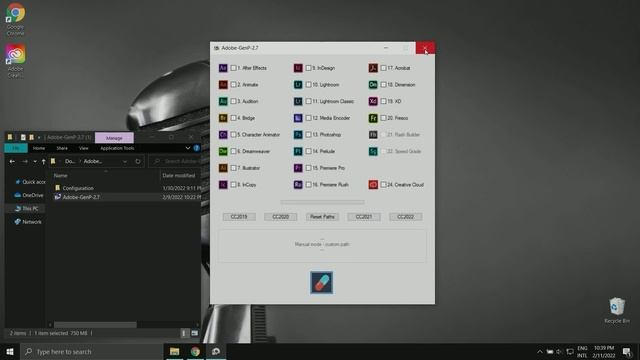Image resolution: width=640 pixels, height=360 pixels.
Task: Click the Prelude app icon
Action: point(298,151)
